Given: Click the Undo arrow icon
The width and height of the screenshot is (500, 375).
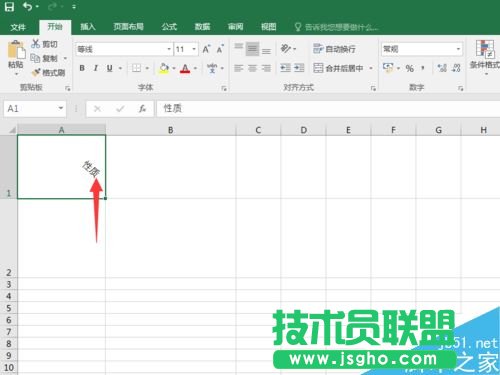Looking at the screenshot, I should pyautogui.click(x=28, y=6).
